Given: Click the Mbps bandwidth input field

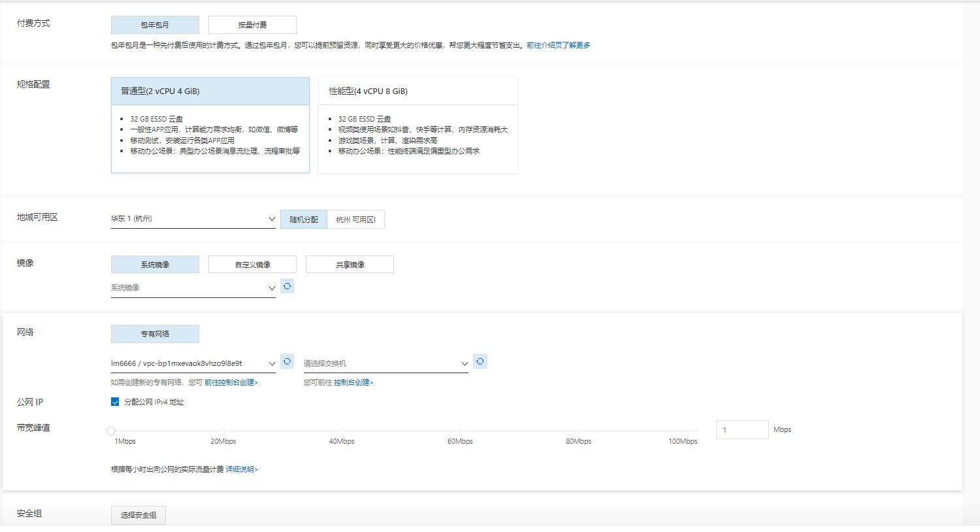Looking at the screenshot, I should [x=742, y=429].
